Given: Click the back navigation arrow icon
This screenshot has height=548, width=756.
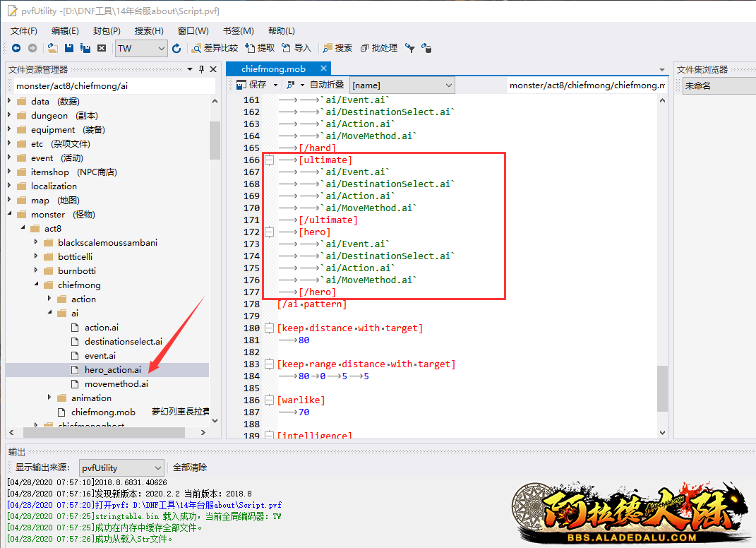Looking at the screenshot, I should [16, 48].
